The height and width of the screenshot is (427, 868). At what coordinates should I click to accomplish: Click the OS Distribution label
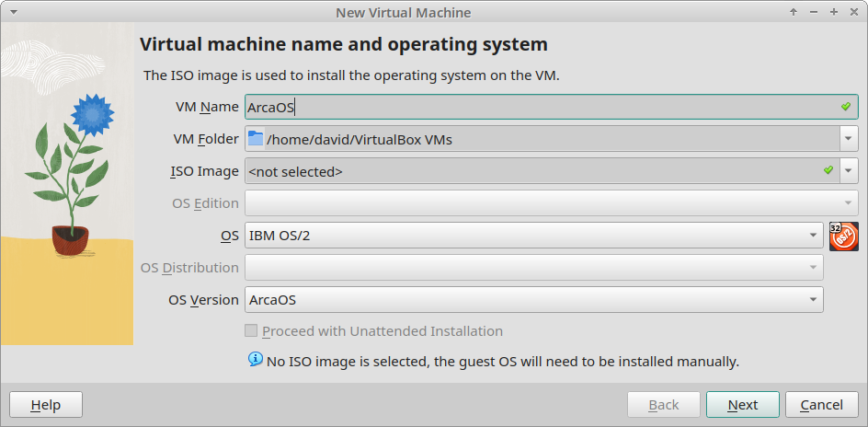click(x=189, y=268)
